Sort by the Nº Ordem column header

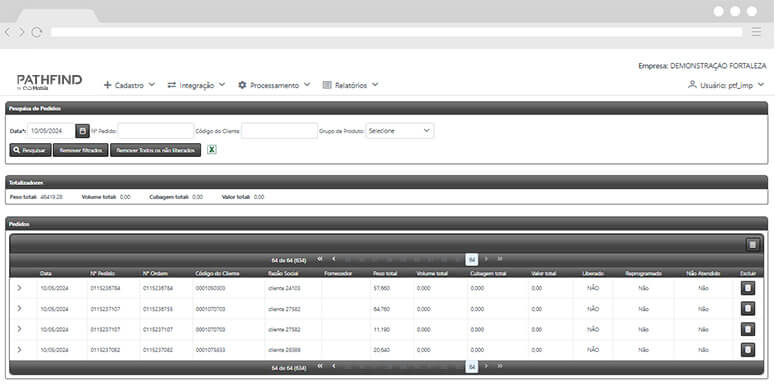pos(156,273)
